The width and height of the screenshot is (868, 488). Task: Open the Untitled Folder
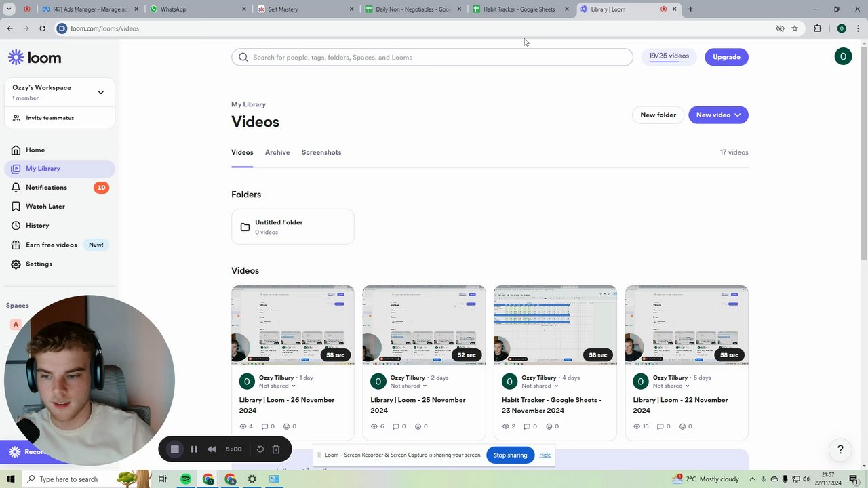click(x=293, y=227)
